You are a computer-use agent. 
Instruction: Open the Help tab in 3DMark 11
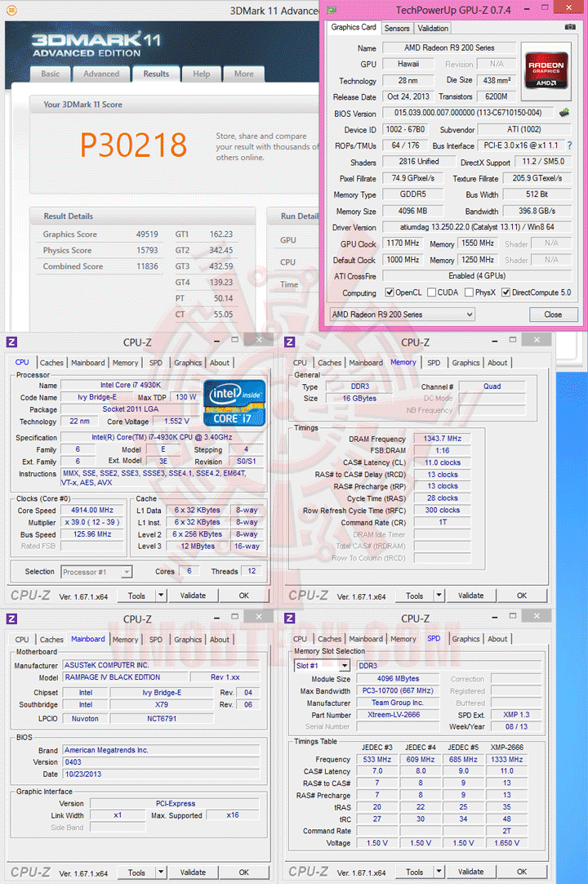(201, 74)
